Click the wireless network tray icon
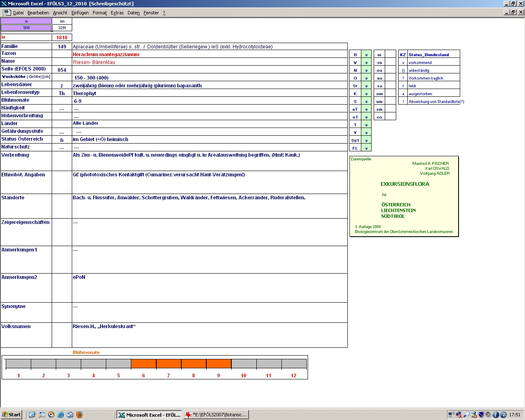 (451, 415)
